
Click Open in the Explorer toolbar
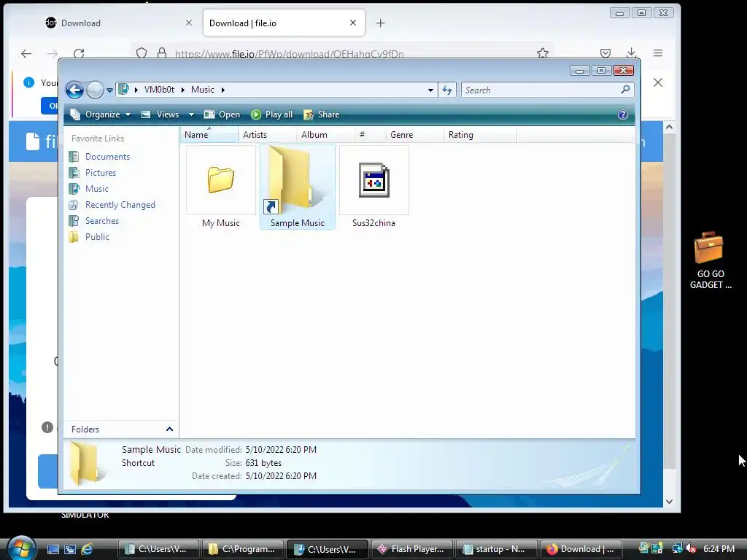coord(222,114)
